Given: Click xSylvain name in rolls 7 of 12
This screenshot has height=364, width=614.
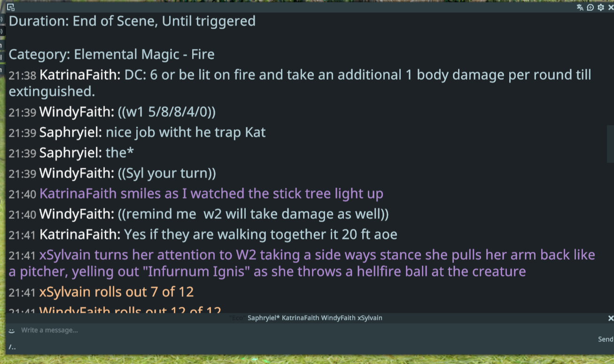Looking at the screenshot, I should tap(65, 292).
